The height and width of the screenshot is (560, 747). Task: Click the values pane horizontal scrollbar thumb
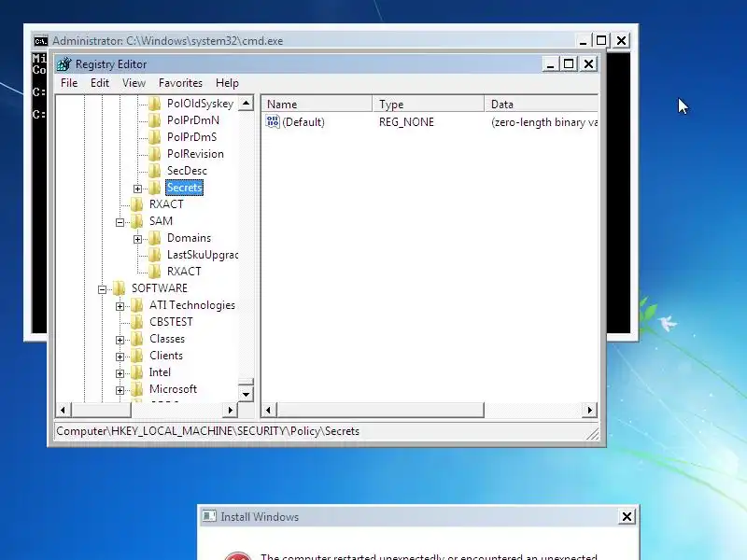tap(380, 410)
